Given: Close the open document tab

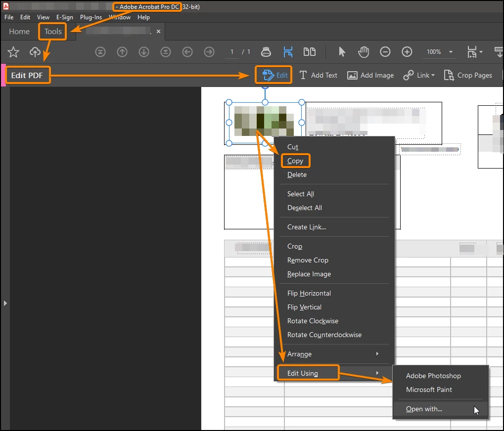Looking at the screenshot, I should [x=158, y=32].
